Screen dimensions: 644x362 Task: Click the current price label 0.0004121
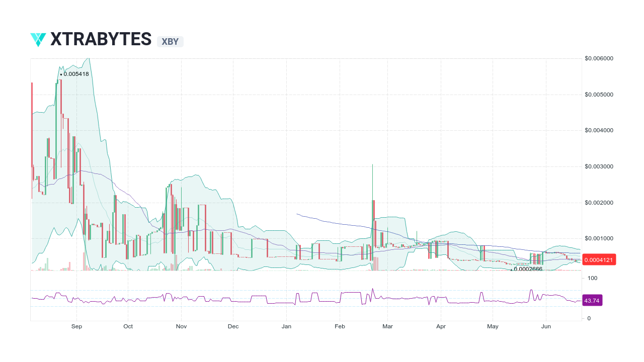point(599,260)
